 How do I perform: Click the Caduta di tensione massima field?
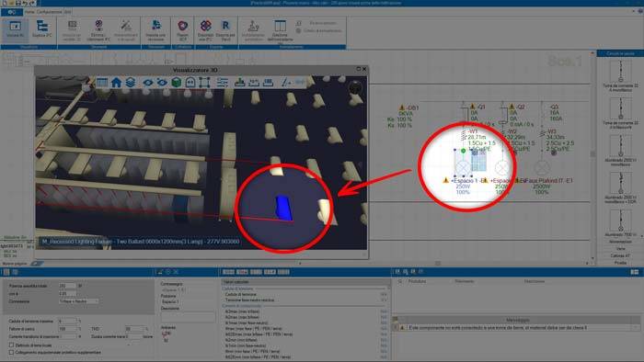[67, 321]
